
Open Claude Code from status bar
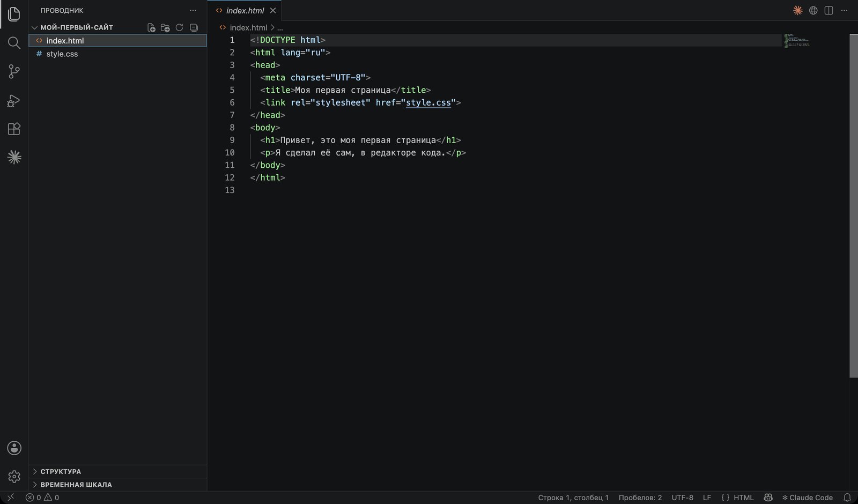(x=807, y=498)
